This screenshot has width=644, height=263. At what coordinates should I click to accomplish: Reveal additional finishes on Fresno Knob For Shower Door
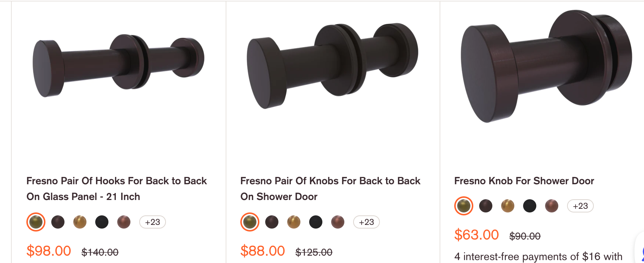pyautogui.click(x=580, y=206)
